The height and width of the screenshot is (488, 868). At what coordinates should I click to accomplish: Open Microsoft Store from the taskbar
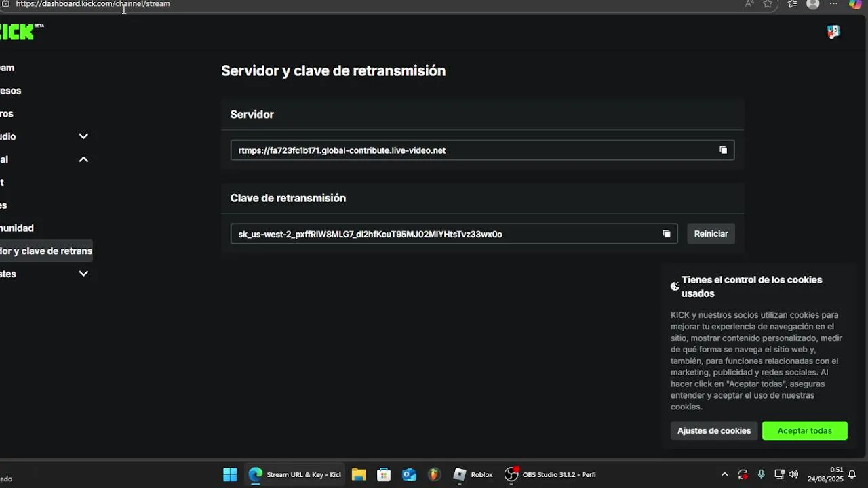(x=384, y=474)
